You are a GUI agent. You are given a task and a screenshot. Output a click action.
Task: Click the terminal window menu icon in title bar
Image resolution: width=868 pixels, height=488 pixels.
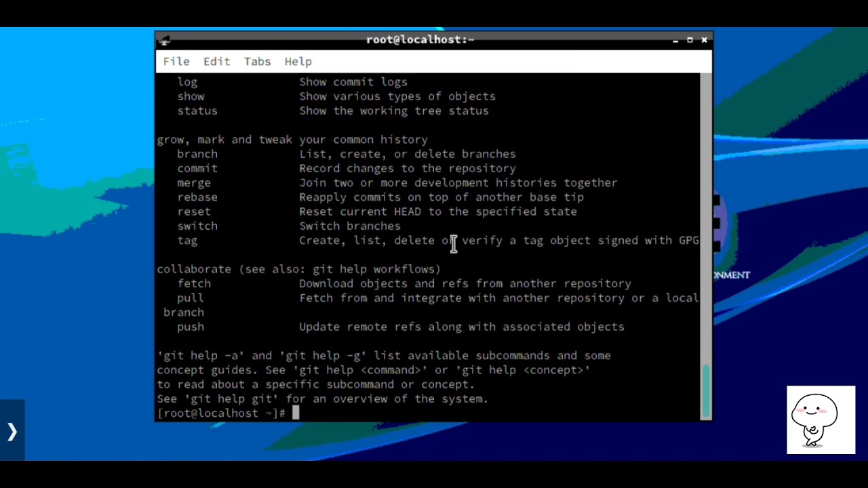[164, 40]
